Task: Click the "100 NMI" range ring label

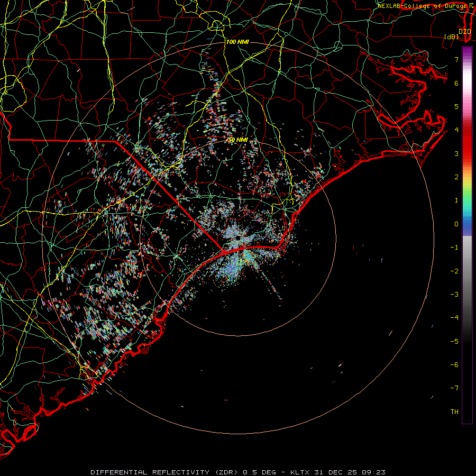Action: (x=237, y=42)
